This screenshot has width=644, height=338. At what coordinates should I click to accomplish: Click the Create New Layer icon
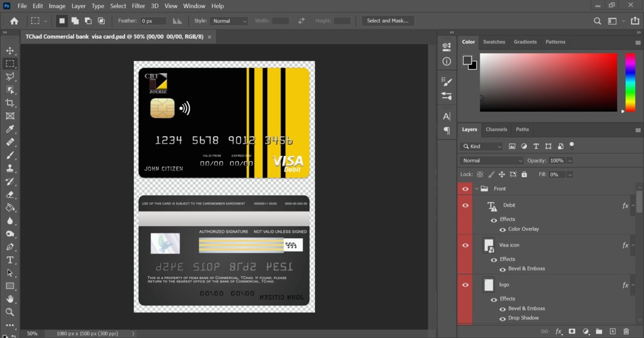(x=612, y=331)
